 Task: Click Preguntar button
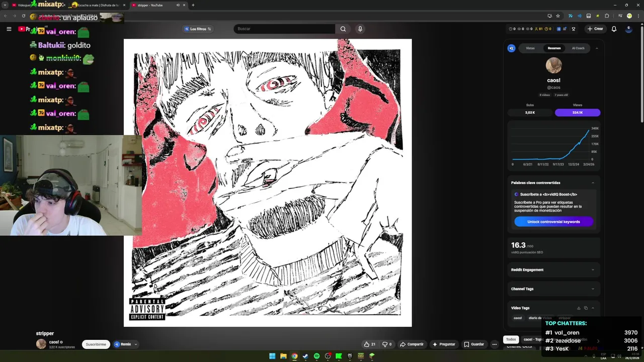pyautogui.click(x=443, y=344)
